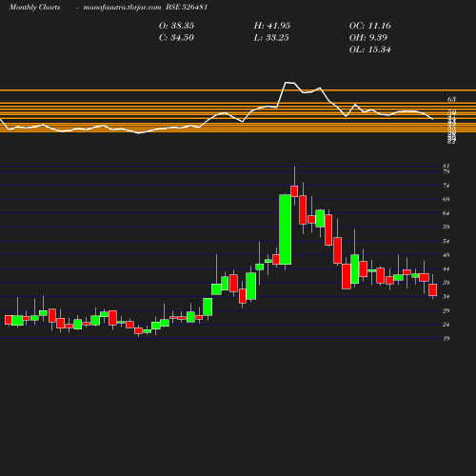Click the 69 price axis label

point(446,199)
